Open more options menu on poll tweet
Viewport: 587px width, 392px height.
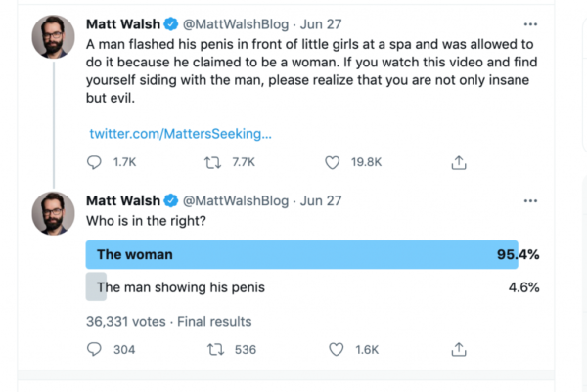pos(530,201)
